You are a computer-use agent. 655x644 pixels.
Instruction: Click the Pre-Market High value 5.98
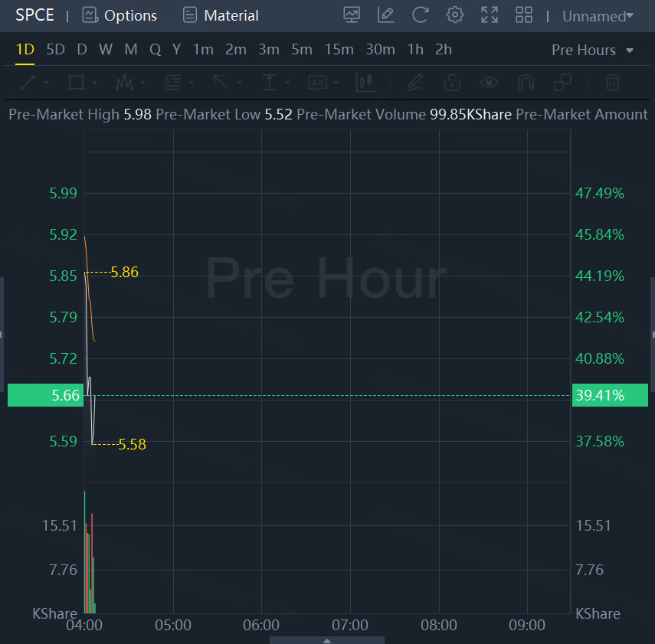(x=137, y=114)
